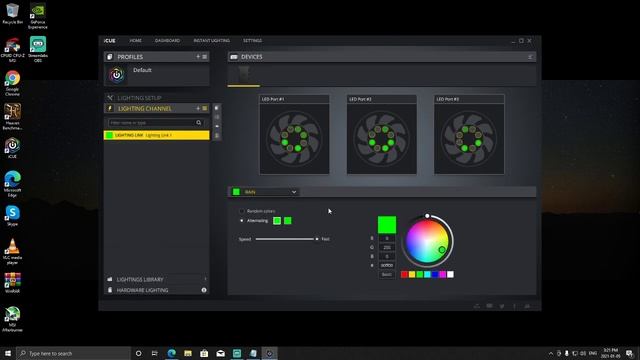The image size is (640, 360).
Task: Select the Default profile
Action: tap(157, 75)
